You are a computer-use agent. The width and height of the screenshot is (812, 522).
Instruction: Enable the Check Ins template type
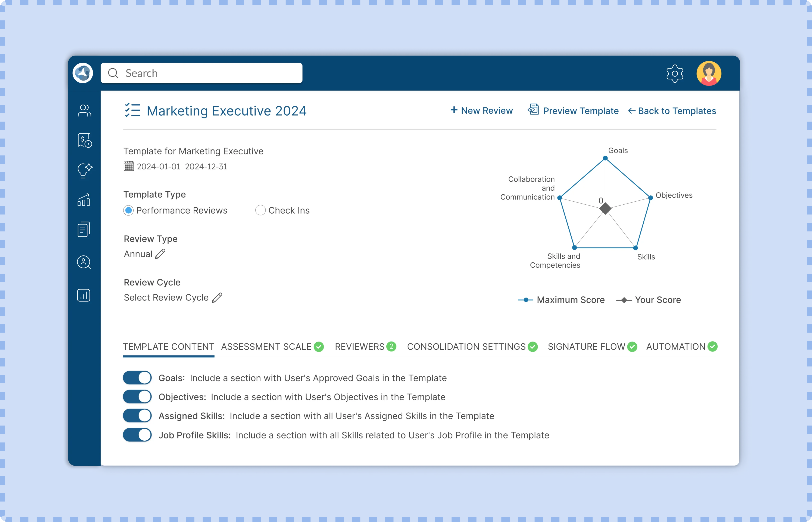[260, 210]
